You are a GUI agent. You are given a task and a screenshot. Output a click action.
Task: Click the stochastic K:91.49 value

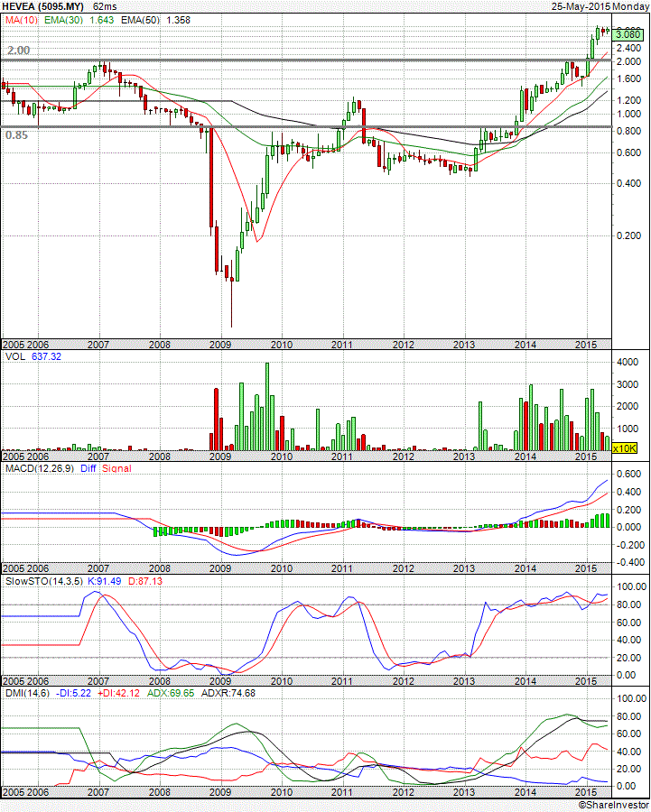[x=104, y=582]
